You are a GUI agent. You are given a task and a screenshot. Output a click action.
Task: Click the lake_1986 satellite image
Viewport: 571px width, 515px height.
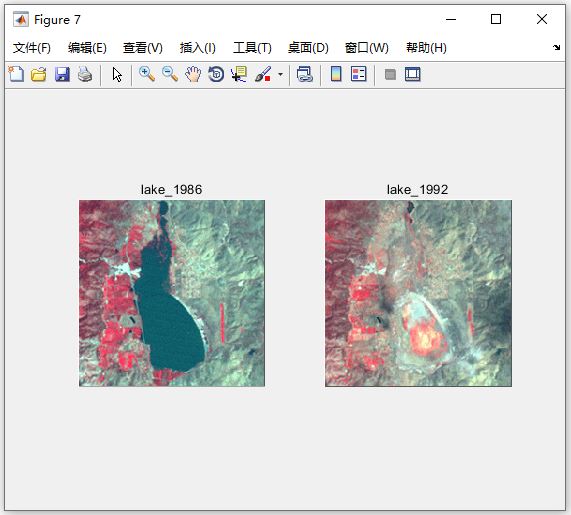tap(172, 293)
